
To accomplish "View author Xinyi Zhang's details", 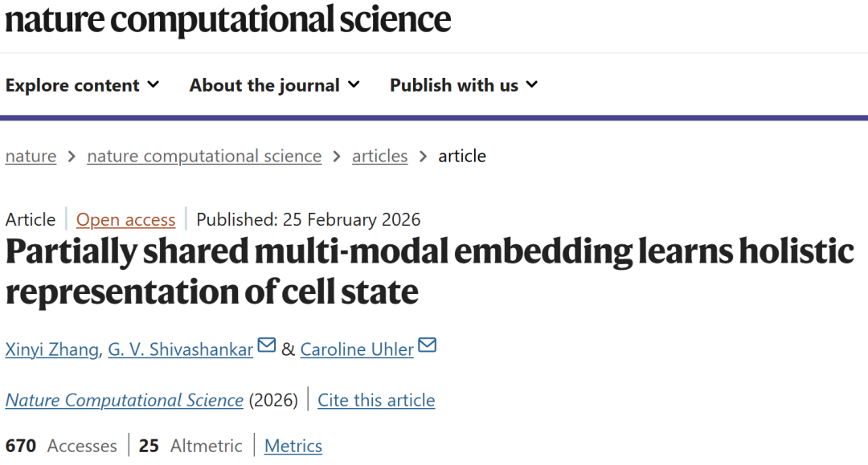I will (52, 349).
